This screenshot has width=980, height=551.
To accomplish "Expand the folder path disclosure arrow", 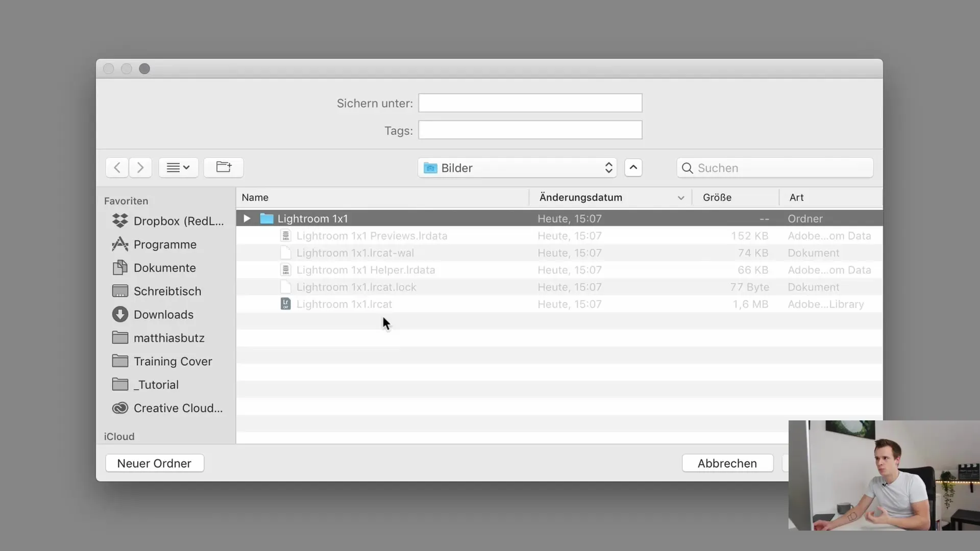I will click(x=633, y=167).
